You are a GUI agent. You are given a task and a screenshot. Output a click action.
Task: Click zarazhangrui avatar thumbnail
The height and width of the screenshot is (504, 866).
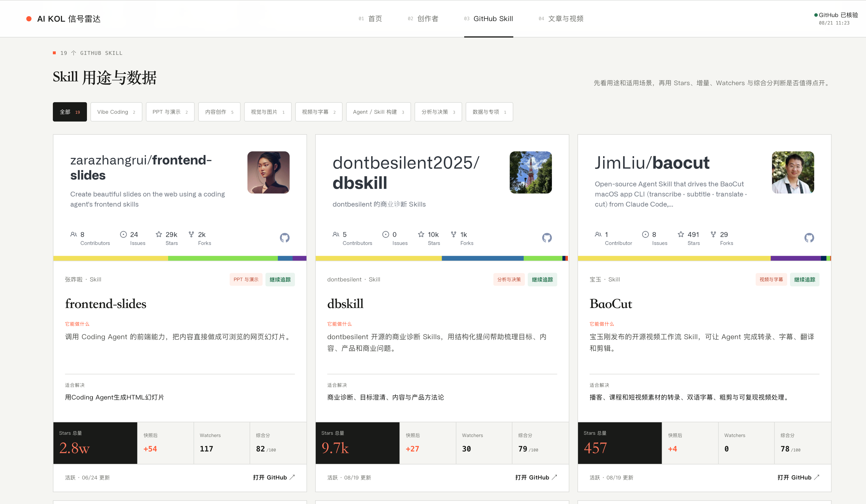point(268,172)
